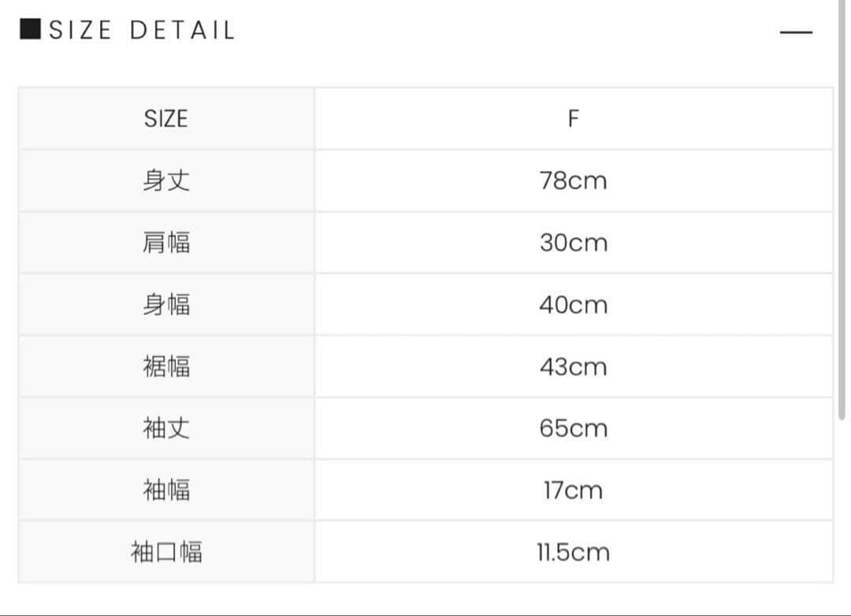Select the 袖口幅 row label

[x=165, y=551]
